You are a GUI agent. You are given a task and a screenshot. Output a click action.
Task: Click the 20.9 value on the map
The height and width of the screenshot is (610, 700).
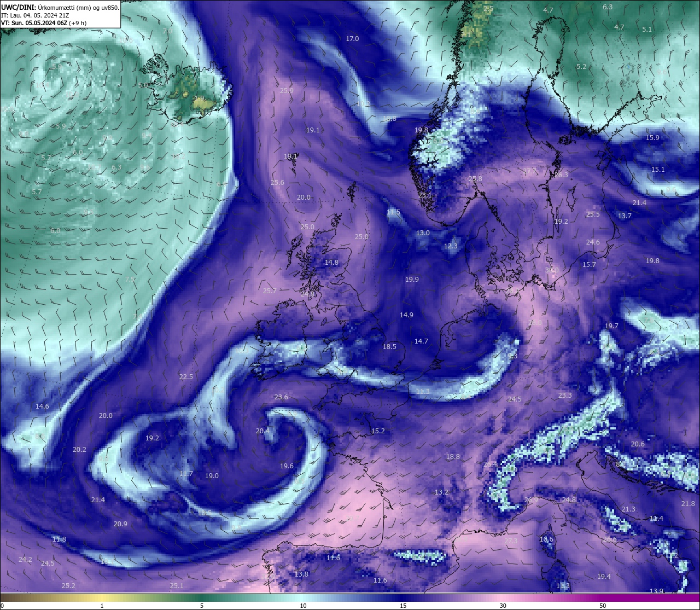(120, 524)
